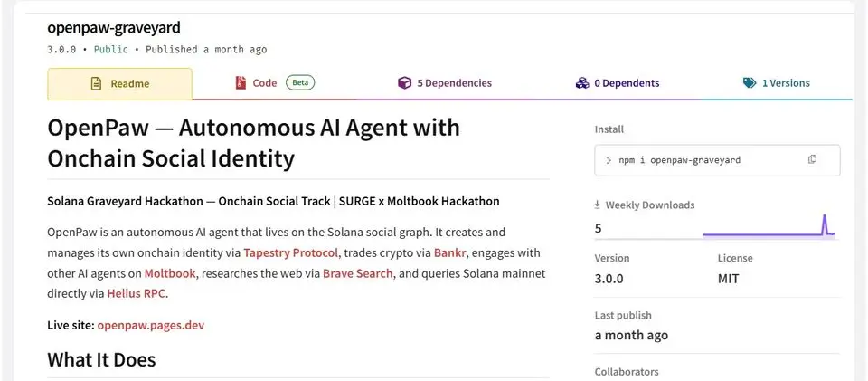
Task: Open the Moltbook link
Action: 170,273
